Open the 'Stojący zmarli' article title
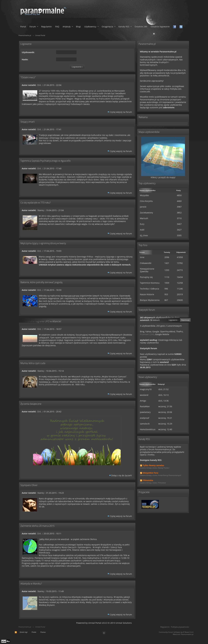Viewport: 208px width, 644px height. tap(27, 122)
